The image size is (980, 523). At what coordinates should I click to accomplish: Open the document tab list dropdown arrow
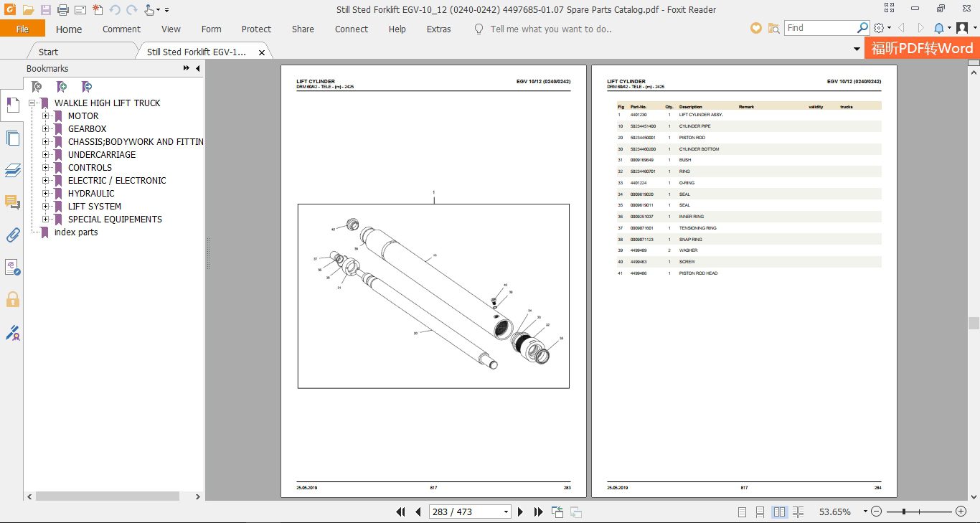pos(857,50)
